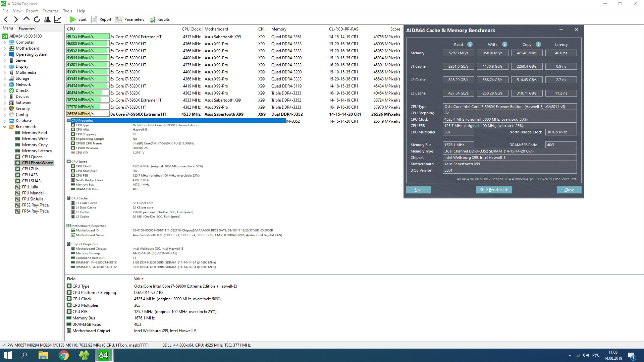The width and height of the screenshot is (644, 362).
Task: Open the Tools menu
Action: 67,11
